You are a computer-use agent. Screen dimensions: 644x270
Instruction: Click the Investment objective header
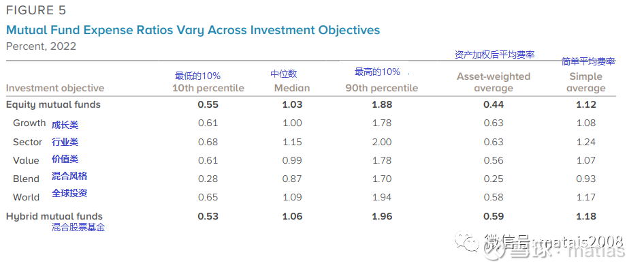pos(55,88)
